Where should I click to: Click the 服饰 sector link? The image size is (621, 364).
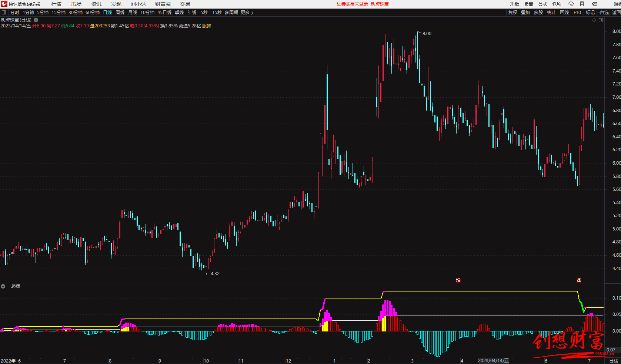(207, 26)
